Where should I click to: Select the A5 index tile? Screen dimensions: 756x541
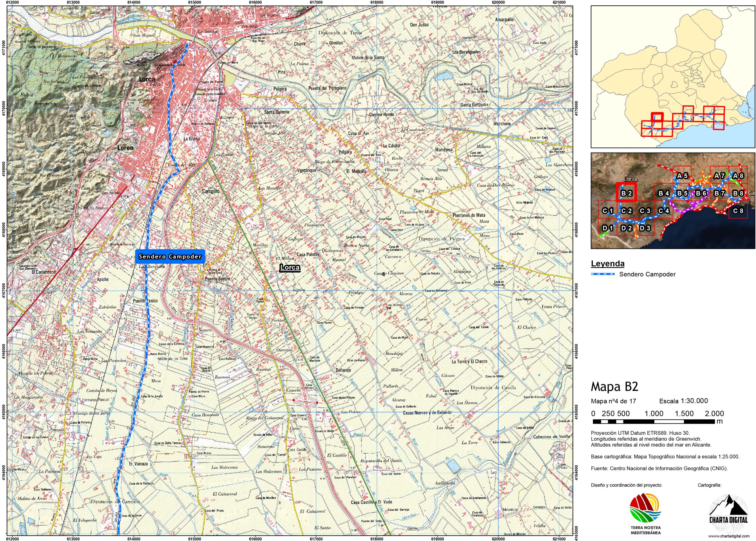(682, 176)
